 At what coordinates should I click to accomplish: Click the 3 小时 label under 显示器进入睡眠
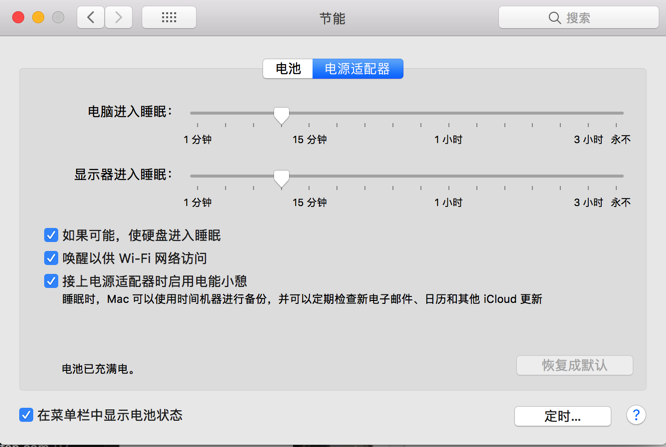point(588,203)
